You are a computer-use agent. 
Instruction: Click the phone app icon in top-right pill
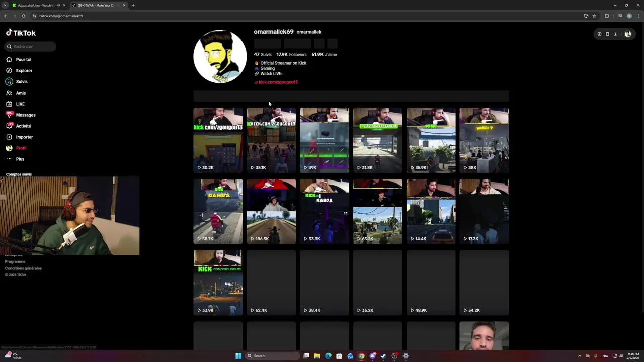607,34
